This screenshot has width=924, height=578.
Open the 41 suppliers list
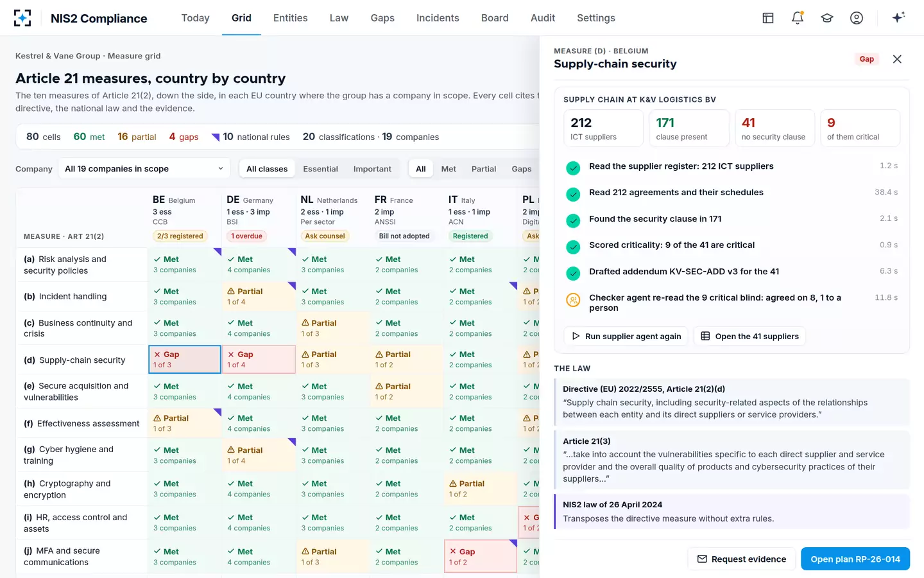click(749, 337)
